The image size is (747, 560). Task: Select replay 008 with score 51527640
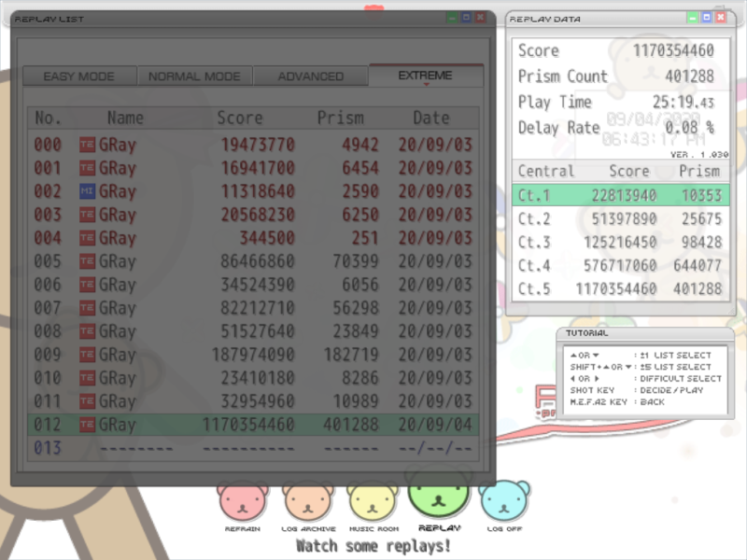pos(253,331)
